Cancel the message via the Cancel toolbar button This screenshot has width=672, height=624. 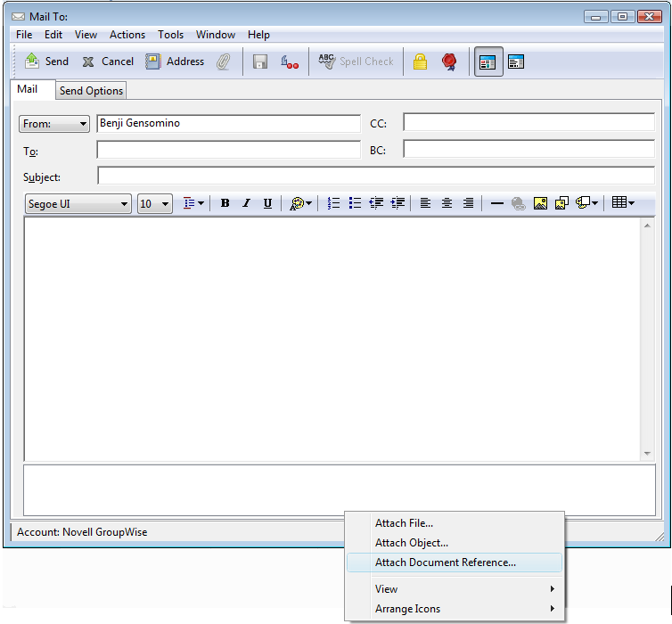[x=108, y=62]
